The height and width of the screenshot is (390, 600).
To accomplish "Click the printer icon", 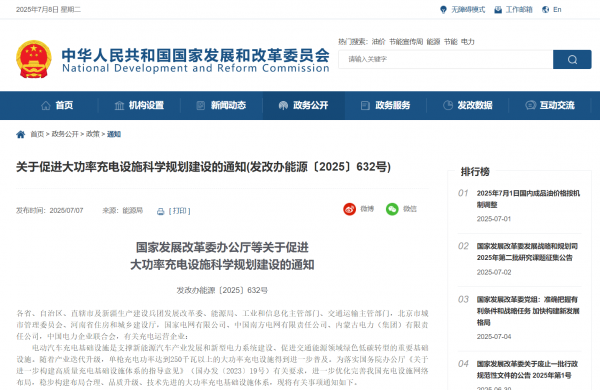I will 161,211.
